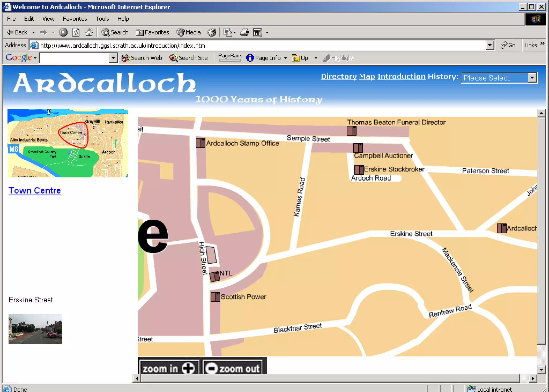The width and height of the screenshot is (549, 392).
Task: Click the Stop toolbar icon
Action: click(x=63, y=32)
